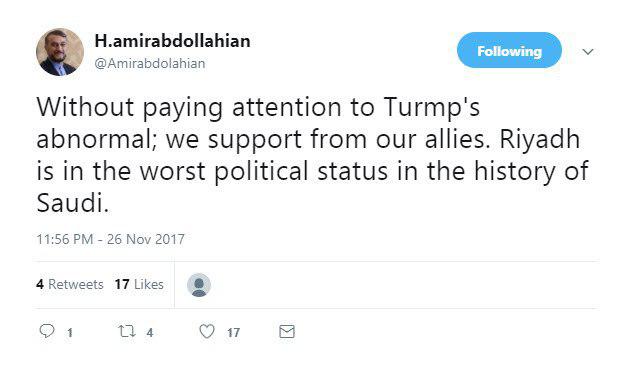The width and height of the screenshot is (632, 367).
Task: Open the H.amirabdollahian display name
Action: [173, 41]
